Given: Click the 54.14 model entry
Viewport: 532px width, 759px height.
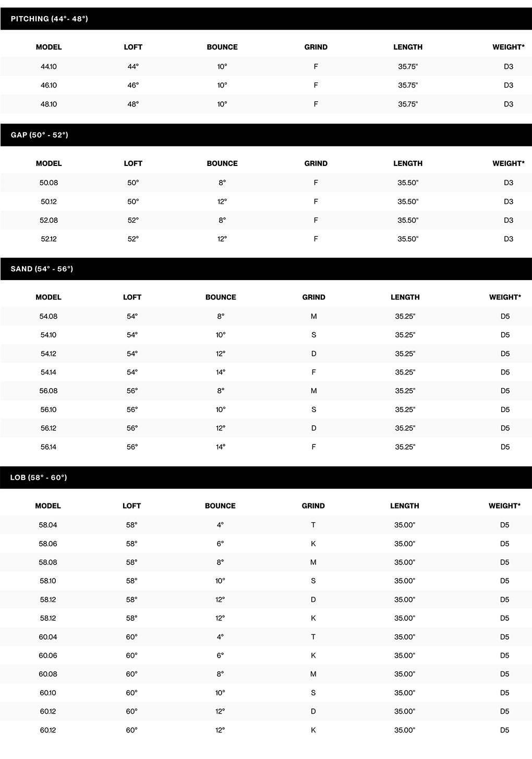Looking at the screenshot, I should tap(49, 372).
